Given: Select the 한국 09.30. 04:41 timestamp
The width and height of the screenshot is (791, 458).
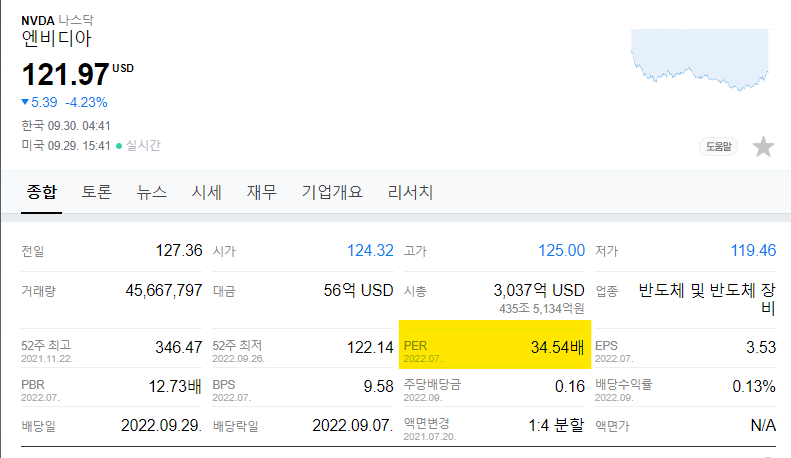Looking at the screenshot, I should click(66, 125).
